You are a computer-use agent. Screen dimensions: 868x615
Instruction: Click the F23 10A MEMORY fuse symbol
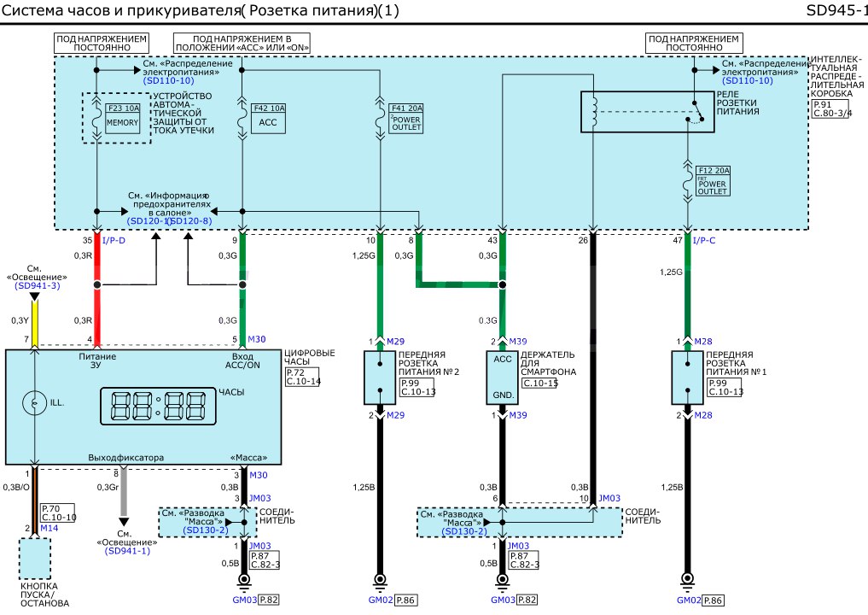coord(120,117)
